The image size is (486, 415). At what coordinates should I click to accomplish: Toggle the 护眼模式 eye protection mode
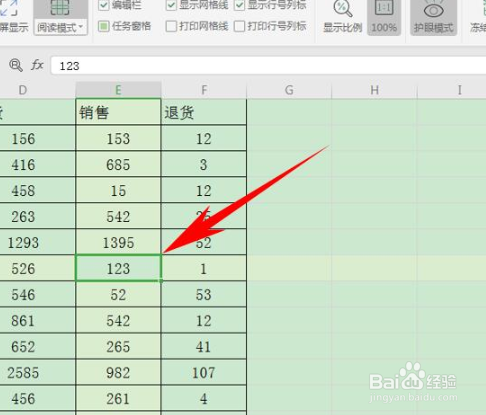(x=433, y=17)
